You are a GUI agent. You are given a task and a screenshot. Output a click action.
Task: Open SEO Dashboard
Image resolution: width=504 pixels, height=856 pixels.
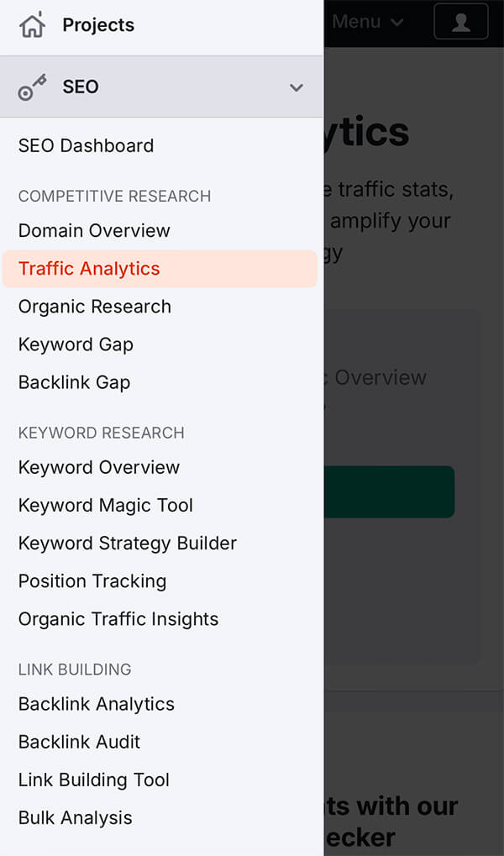(86, 145)
